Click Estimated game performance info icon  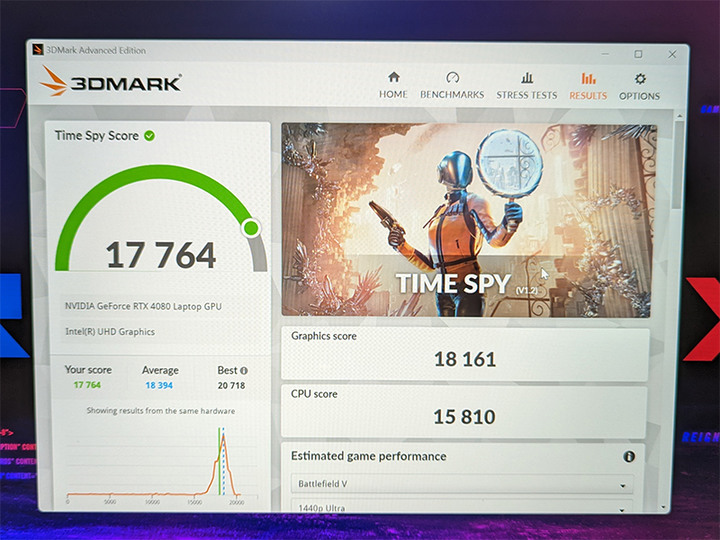pos(629,456)
